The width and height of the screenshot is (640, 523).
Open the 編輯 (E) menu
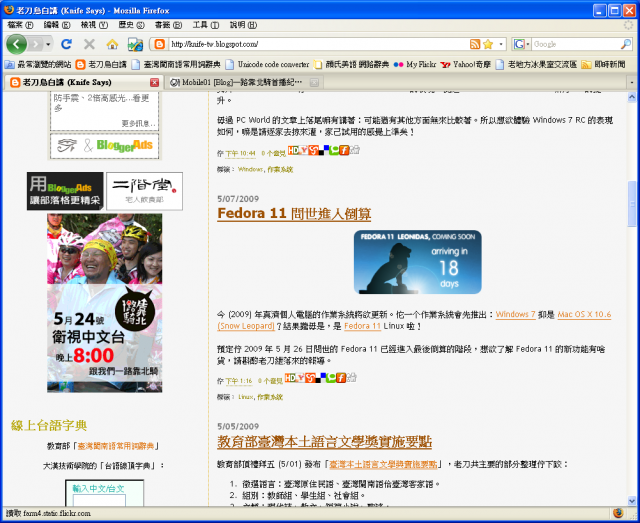[57, 25]
